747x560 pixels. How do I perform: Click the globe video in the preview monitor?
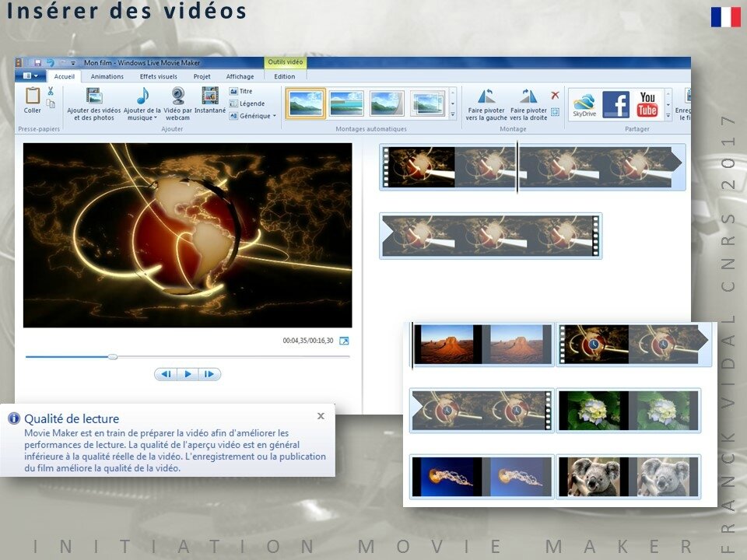188,235
